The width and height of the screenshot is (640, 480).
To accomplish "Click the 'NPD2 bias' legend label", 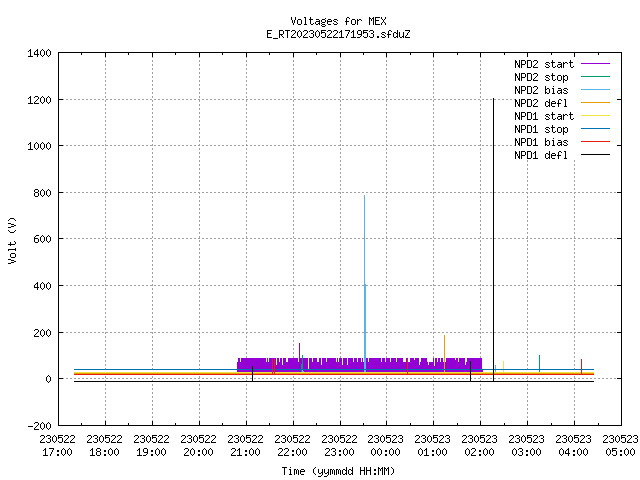I will (541, 90).
